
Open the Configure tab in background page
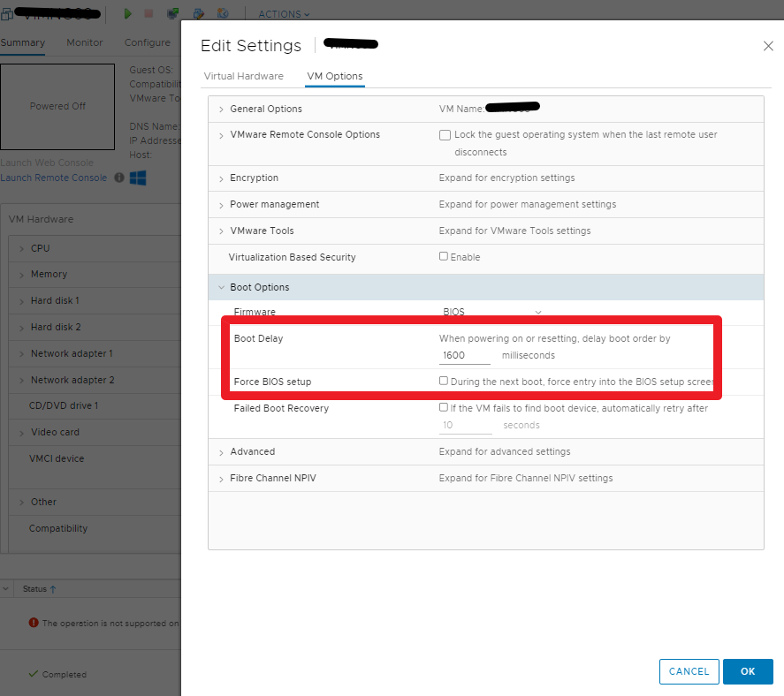tap(147, 42)
